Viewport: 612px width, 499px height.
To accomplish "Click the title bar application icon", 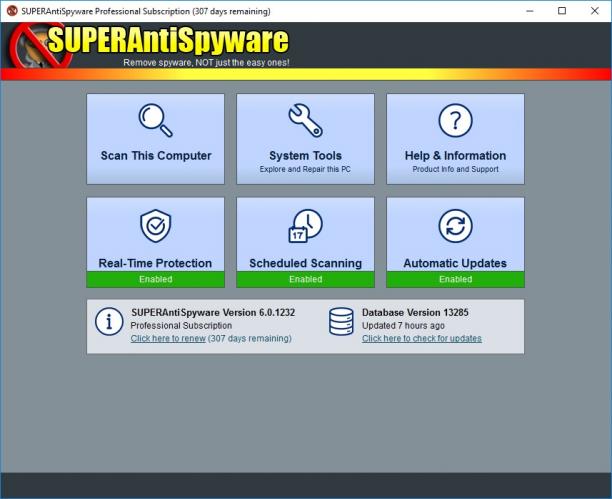I will point(12,11).
